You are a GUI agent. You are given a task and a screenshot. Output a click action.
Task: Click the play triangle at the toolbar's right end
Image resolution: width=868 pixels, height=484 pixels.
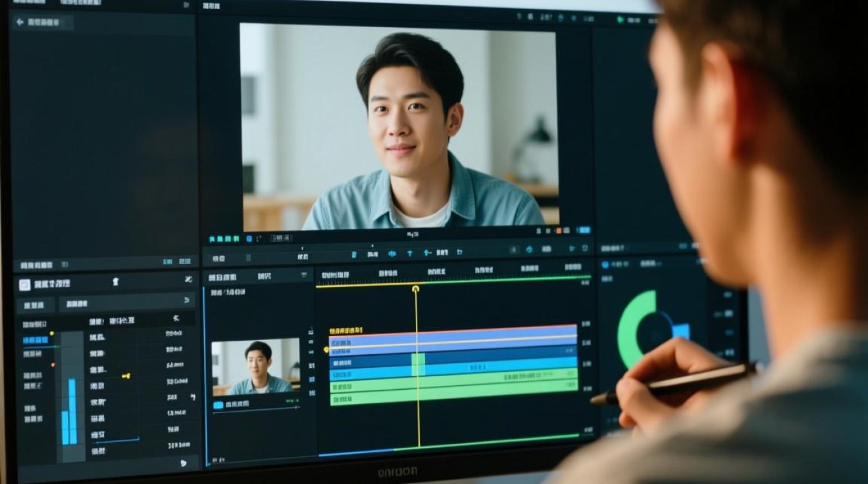click(x=572, y=248)
